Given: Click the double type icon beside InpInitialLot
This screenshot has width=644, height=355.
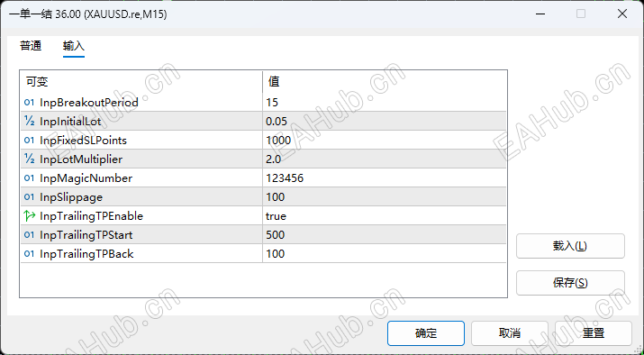Looking at the screenshot, I should pos(29,121).
